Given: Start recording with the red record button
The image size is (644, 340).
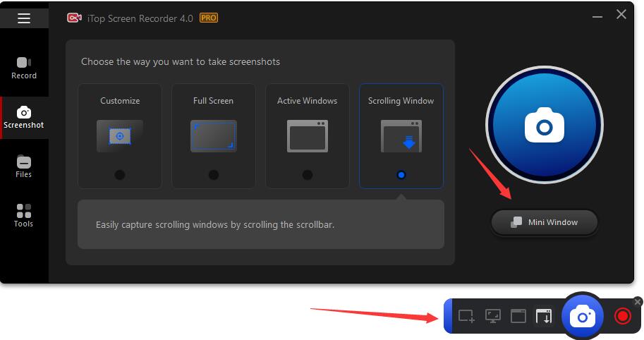Looking at the screenshot, I should pos(622,317).
